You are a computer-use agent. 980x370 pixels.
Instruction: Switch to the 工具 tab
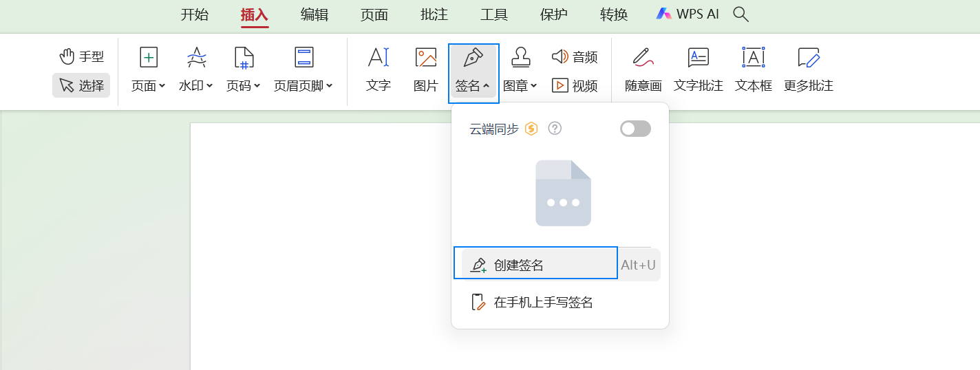[494, 14]
